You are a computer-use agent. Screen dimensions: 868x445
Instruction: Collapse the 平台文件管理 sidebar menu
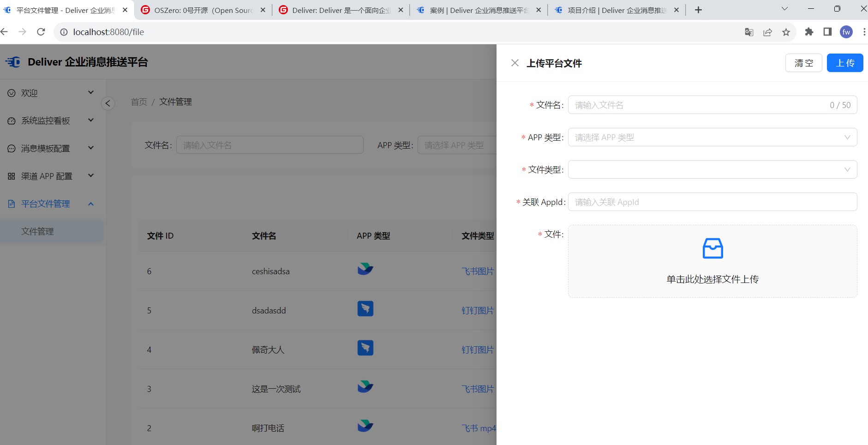(51, 204)
